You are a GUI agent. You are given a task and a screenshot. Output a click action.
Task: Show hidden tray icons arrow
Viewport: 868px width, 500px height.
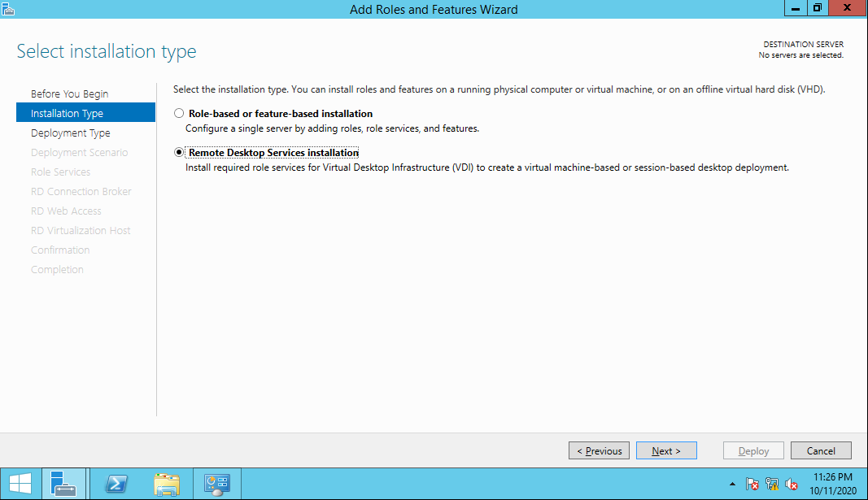pyautogui.click(x=732, y=485)
